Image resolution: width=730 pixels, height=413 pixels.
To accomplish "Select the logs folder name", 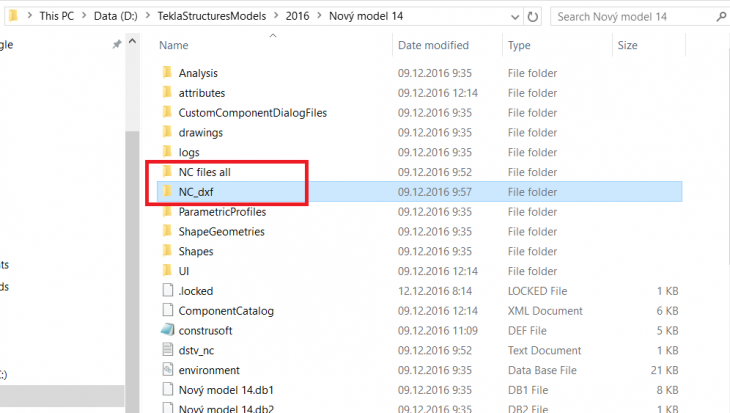I will tap(189, 153).
